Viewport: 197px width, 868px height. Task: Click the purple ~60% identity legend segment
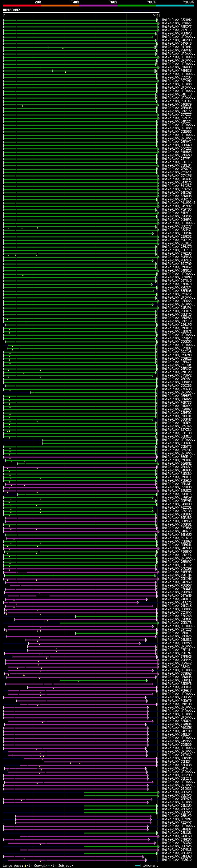[x=99, y=6]
